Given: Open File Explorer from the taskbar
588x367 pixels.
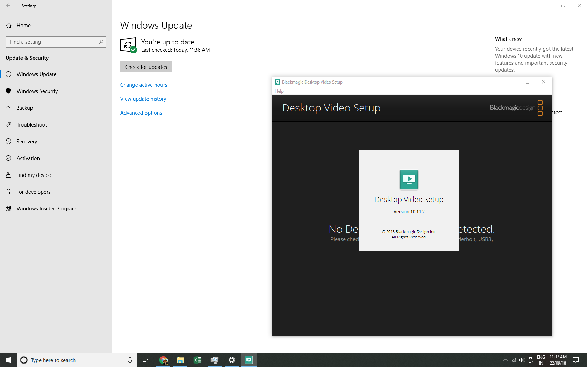Looking at the screenshot, I should point(180,360).
